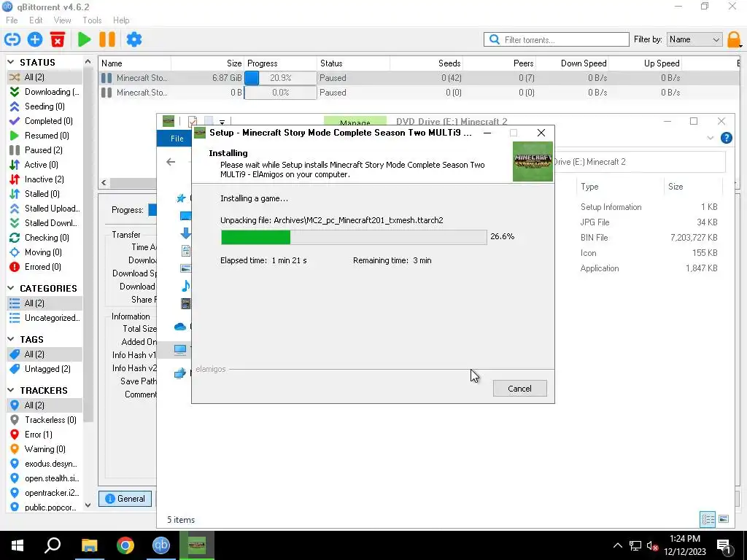Select the Inactive (2) filter

click(44, 179)
